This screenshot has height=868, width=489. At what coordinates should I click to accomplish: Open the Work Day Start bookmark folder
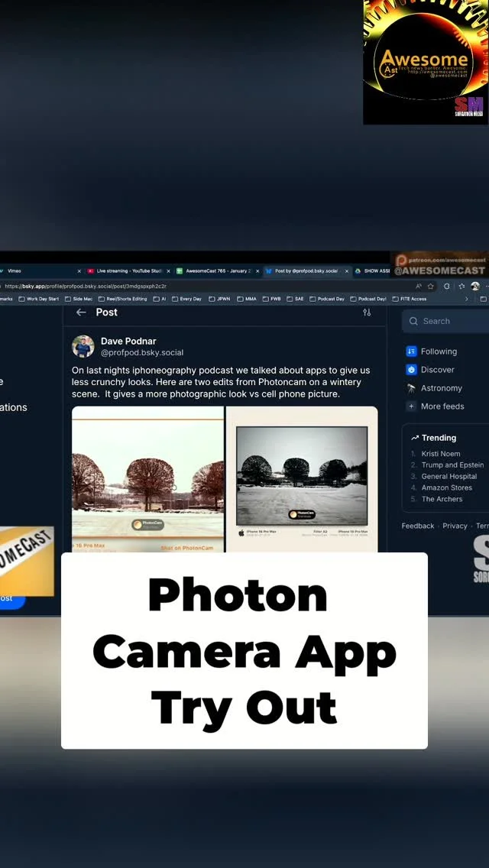(39, 299)
